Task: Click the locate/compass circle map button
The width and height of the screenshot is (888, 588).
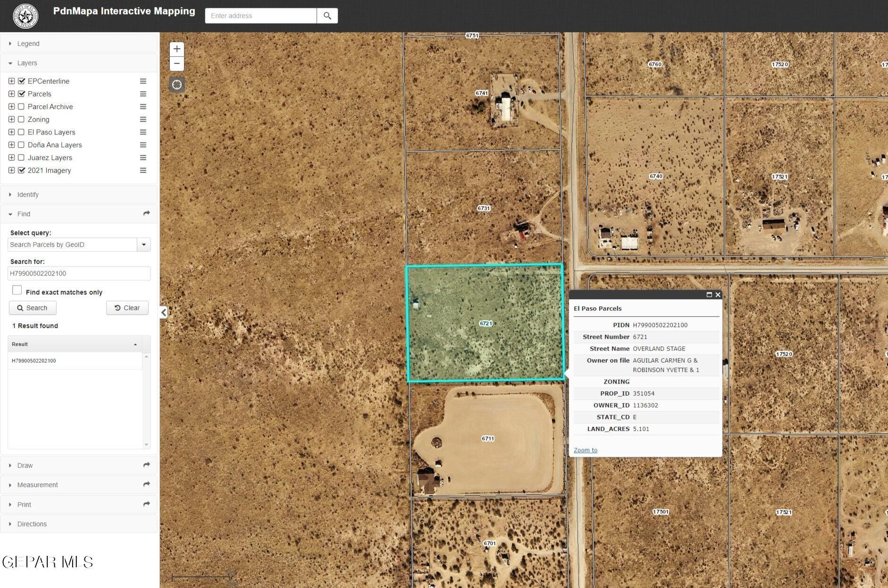Action: [176, 84]
